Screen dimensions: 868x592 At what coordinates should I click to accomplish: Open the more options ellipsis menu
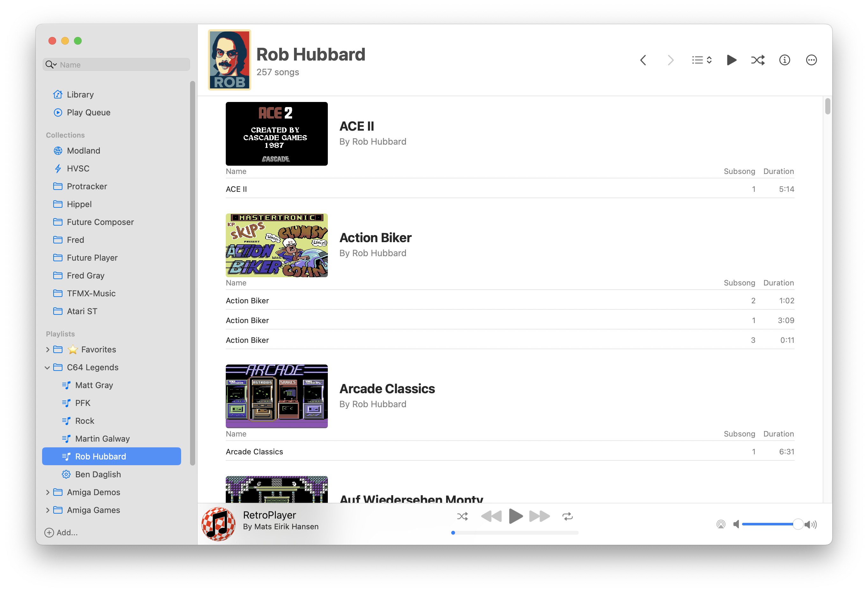[x=811, y=60]
